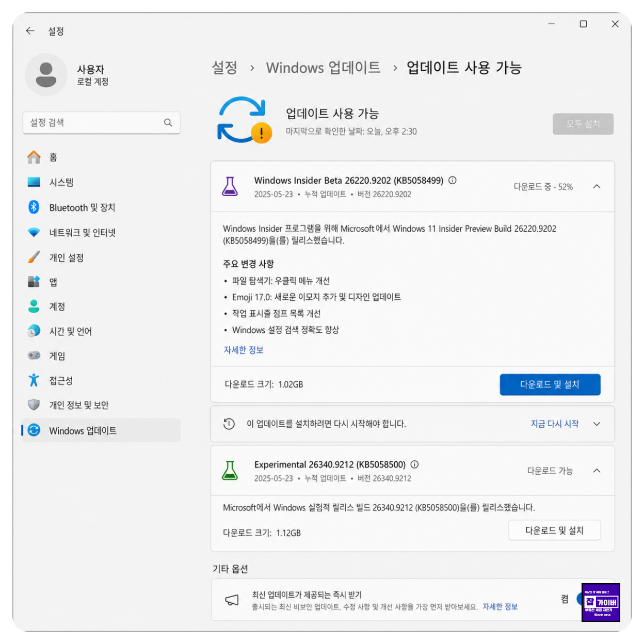This screenshot has height=644, width=644.
Task: Select the System monitor icon
Action: [34, 182]
